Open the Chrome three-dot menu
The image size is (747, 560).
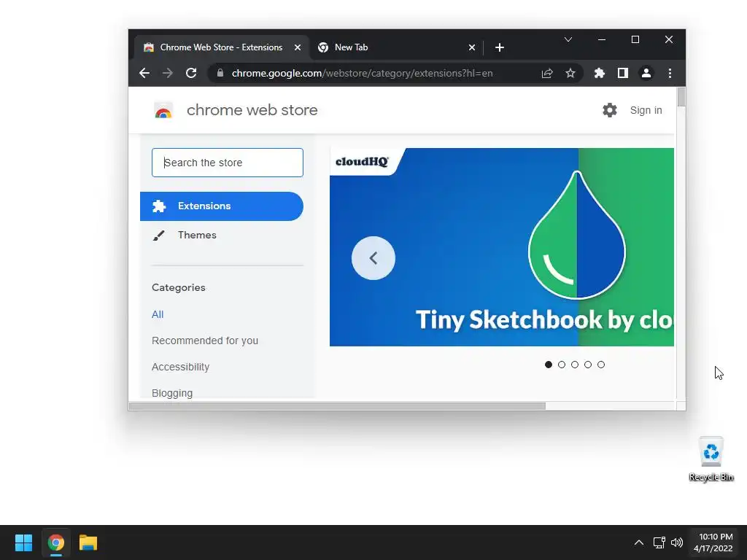(x=670, y=74)
